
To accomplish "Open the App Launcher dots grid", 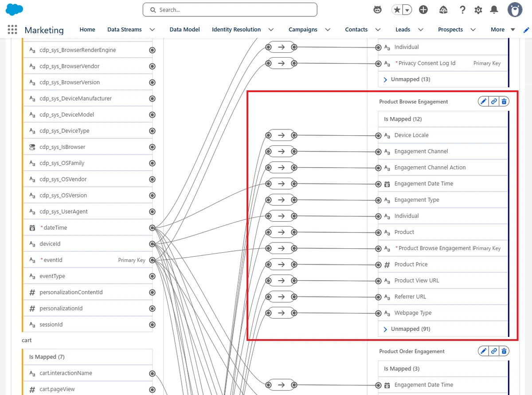I will 12,30.
